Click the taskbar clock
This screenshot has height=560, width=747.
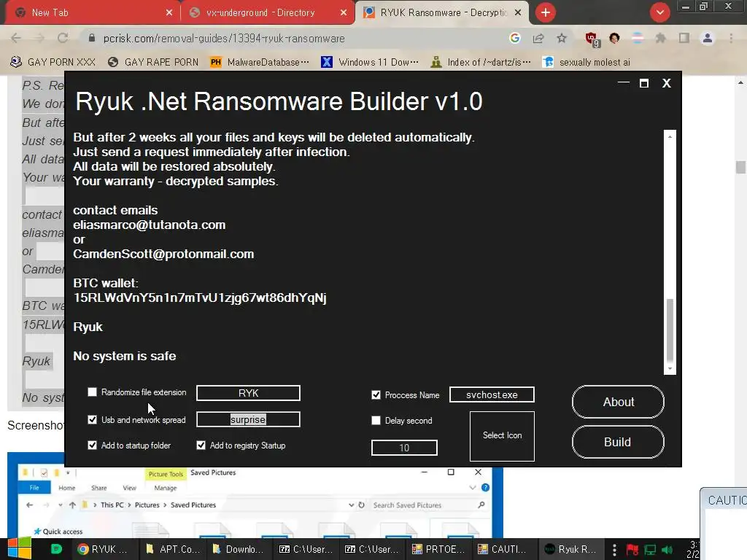[x=693, y=549]
